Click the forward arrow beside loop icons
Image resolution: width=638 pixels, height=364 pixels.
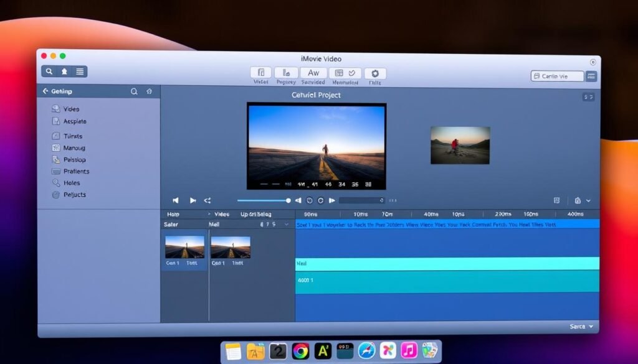[332, 200]
